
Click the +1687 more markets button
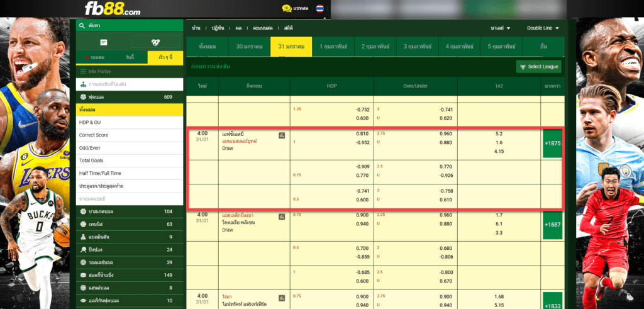552,225
